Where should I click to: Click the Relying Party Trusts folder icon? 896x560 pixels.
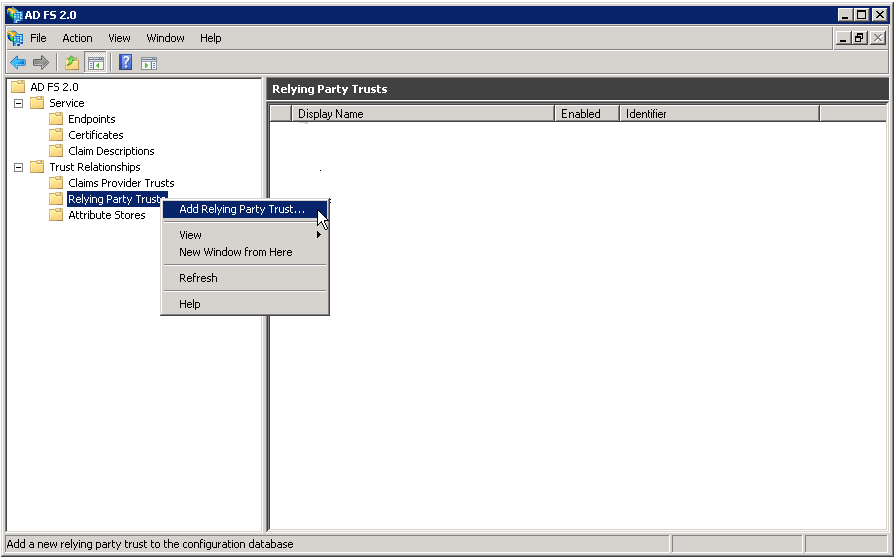click(x=56, y=199)
